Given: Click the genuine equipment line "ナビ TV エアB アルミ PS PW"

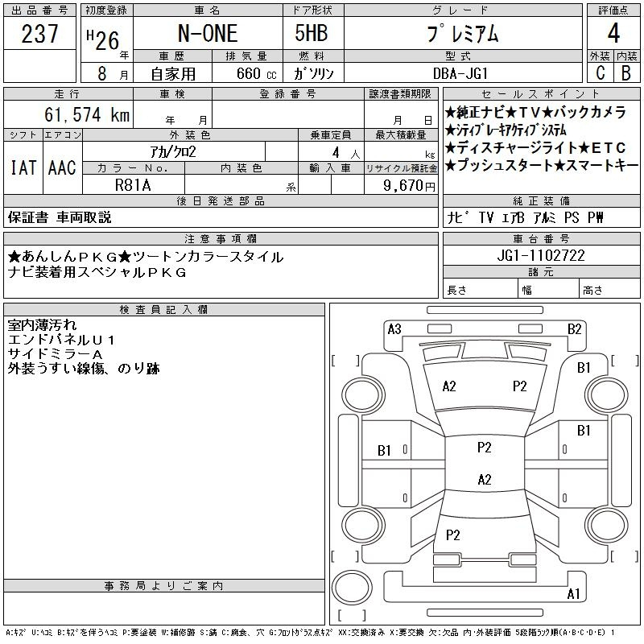Looking at the screenshot, I should 525,217.
